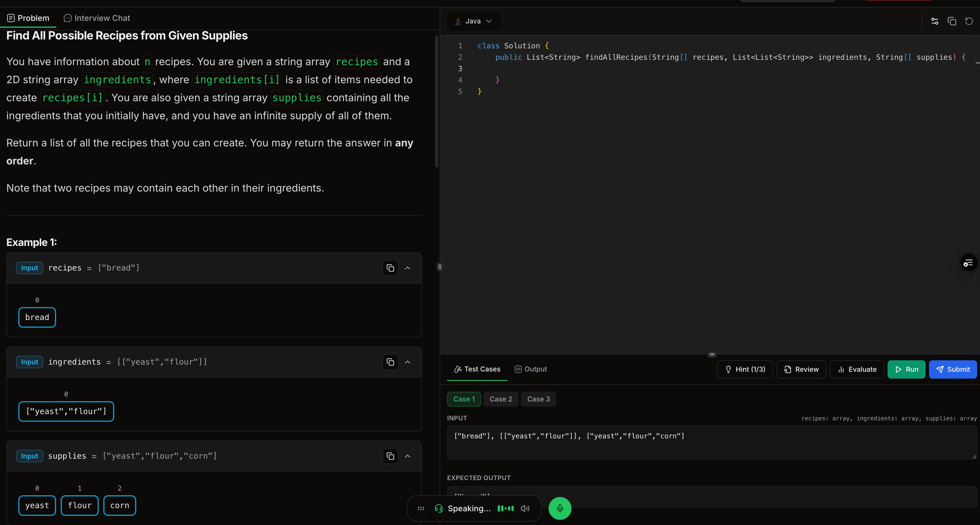Switch to the Interview Chat tab

pyautogui.click(x=97, y=18)
